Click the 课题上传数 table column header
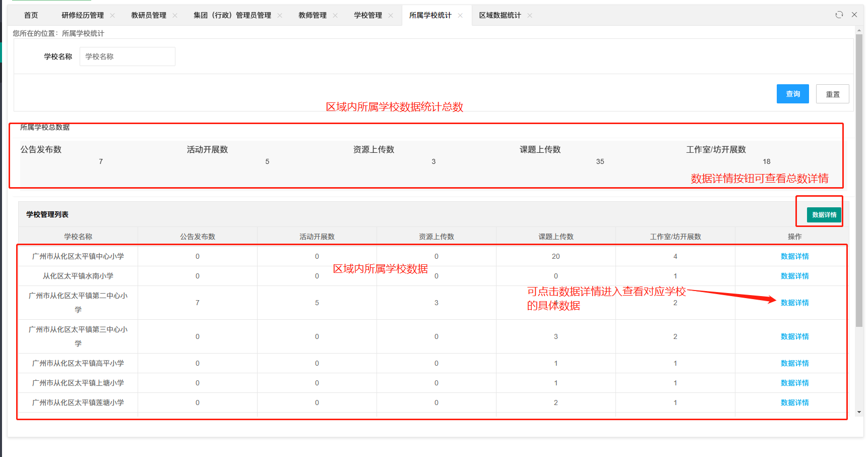The image size is (868, 457). click(556, 237)
